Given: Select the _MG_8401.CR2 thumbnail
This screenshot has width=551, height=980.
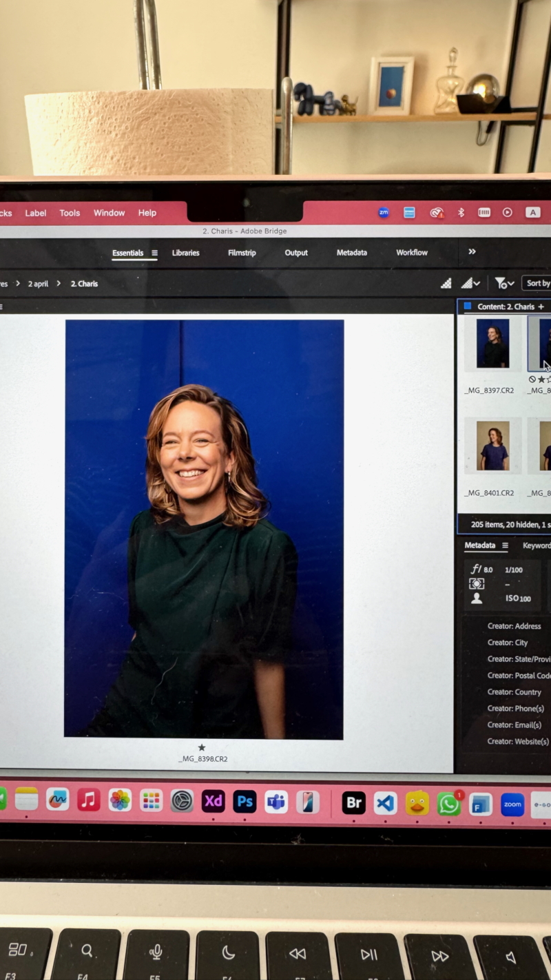Looking at the screenshot, I should tap(492, 446).
